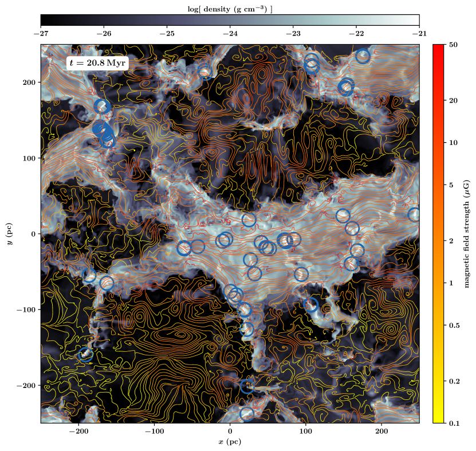Click the x-axis tick label 200
Viewport: 476px width, 451px height.
381,432
